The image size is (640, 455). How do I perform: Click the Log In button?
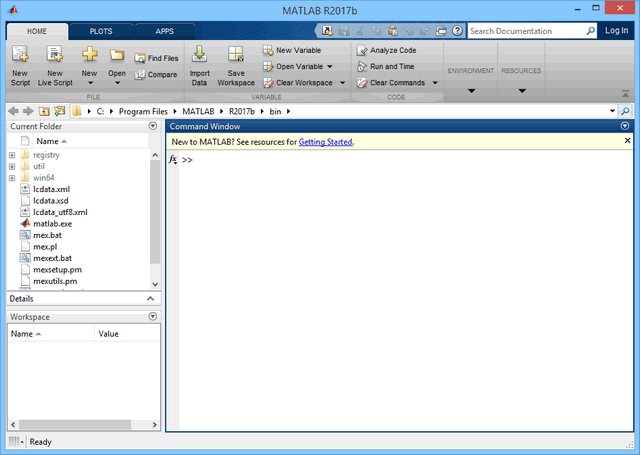tap(617, 31)
